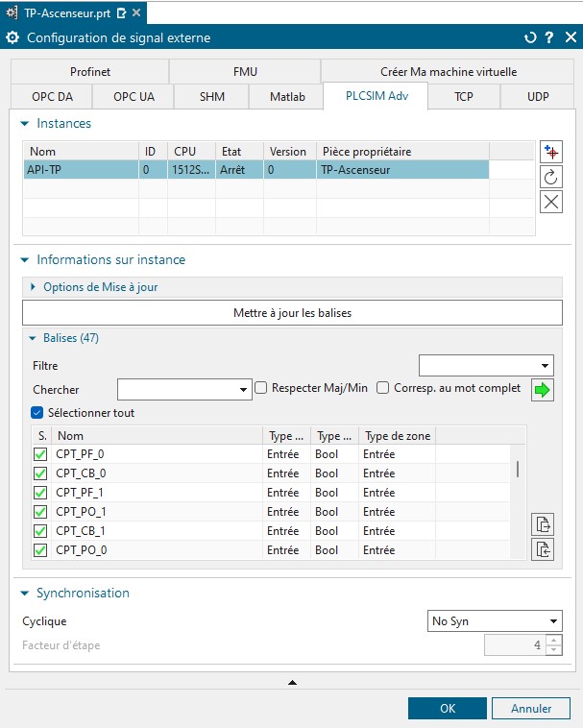The image size is (583, 728).
Task: Refresh the instances list
Action: point(551,177)
